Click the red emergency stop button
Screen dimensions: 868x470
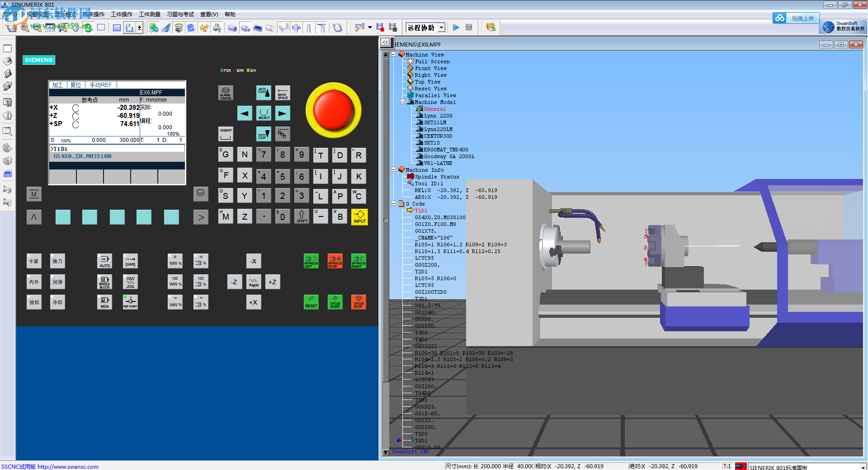334,110
